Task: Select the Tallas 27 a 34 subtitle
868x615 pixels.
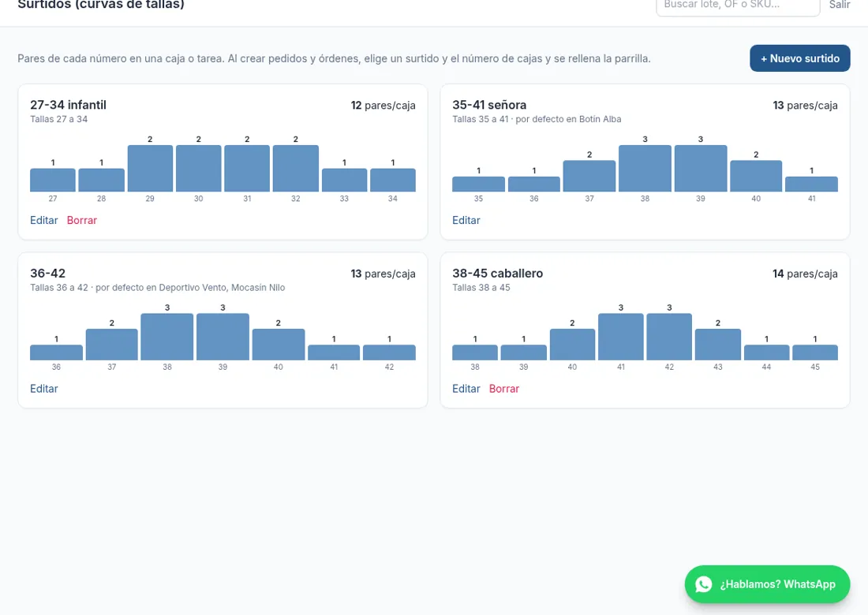Action: tap(58, 119)
